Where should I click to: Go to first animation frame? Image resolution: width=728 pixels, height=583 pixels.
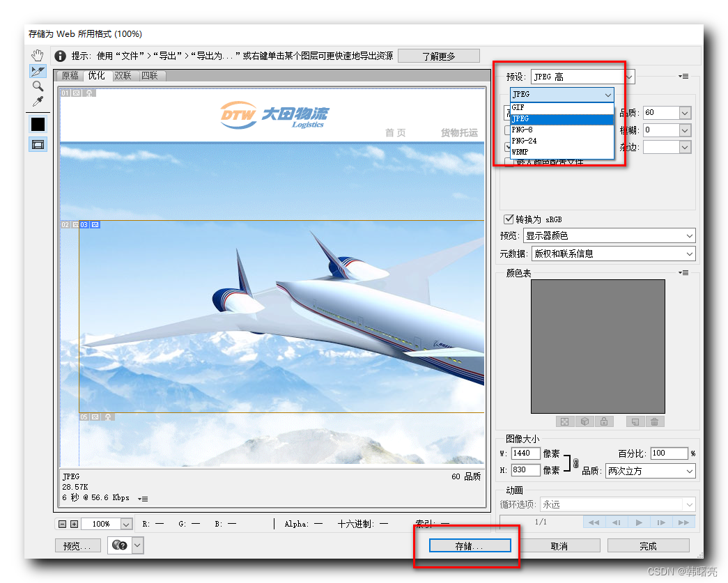click(x=594, y=522)
